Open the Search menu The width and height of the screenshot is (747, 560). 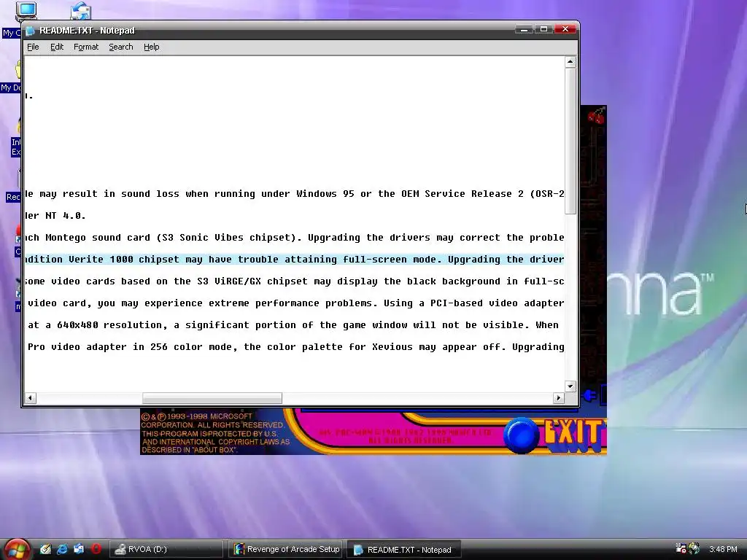click(121, 47)
